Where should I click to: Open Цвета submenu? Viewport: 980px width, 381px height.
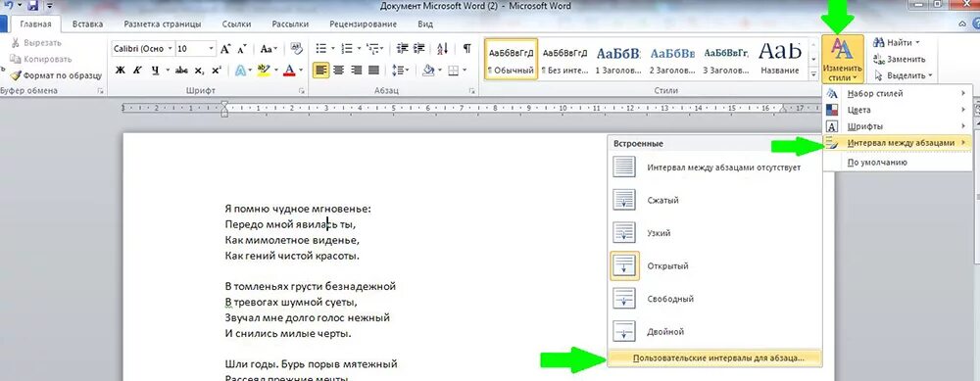(x=898, y=110)
